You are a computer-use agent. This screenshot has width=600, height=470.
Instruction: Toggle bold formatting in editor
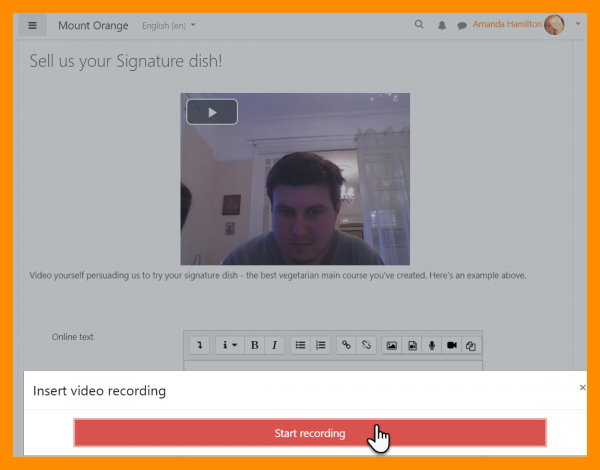click(x=255, y=345)
